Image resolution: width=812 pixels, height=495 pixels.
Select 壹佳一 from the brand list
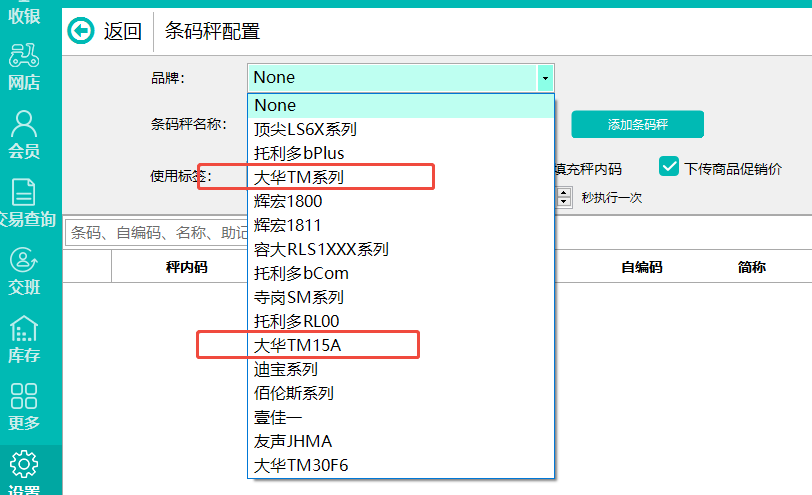(x=401, y=417)
